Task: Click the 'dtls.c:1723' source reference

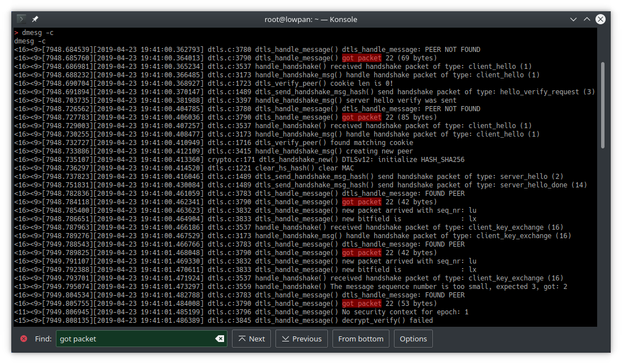Action: (229, 84)
